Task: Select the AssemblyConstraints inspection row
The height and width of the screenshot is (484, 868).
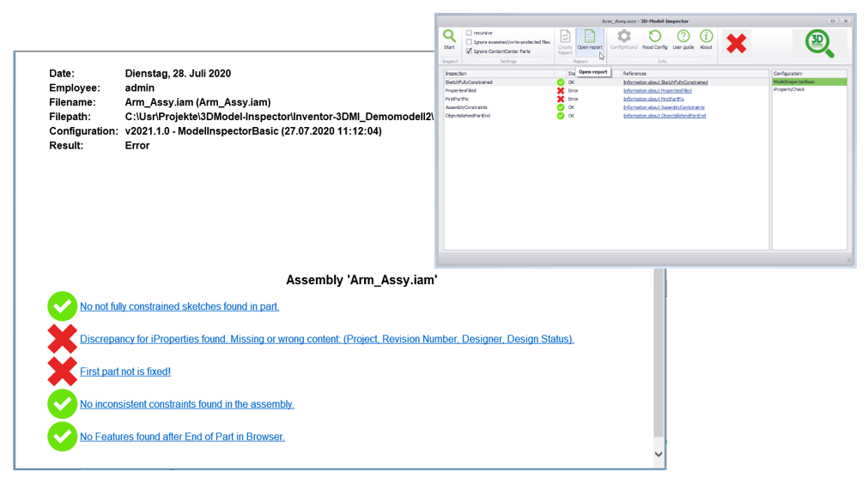Action: [606, 107]
